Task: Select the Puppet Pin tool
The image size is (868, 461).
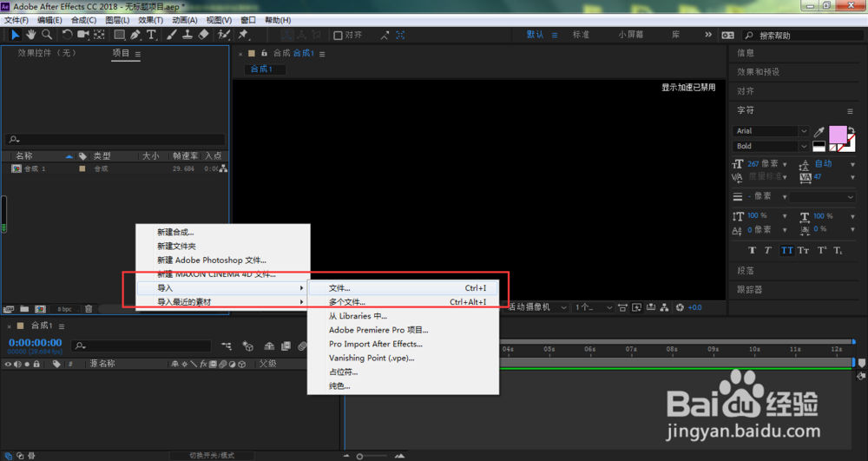Action: pos(243,35)
